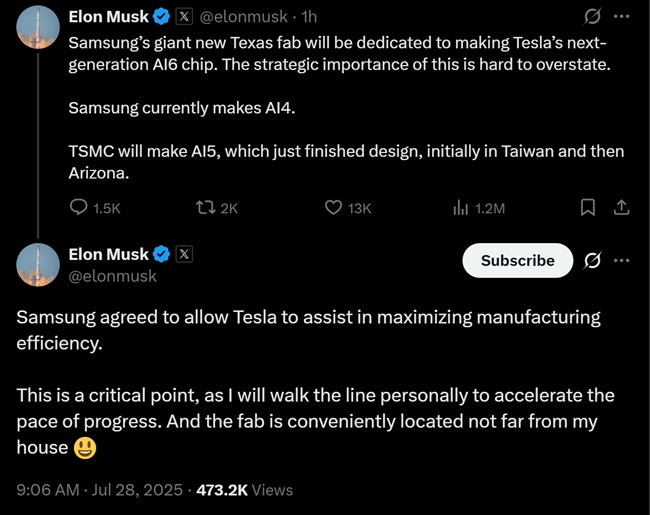The image size is (650, 515).
Task: Click the Elon Musk name on the top tweet
Action: (108, 17)
